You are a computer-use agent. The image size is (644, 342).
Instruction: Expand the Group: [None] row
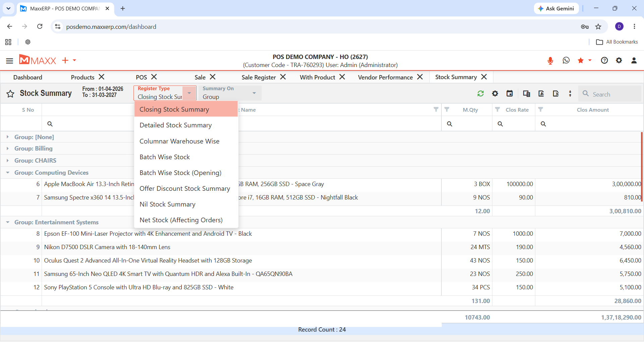click(7, 137)
